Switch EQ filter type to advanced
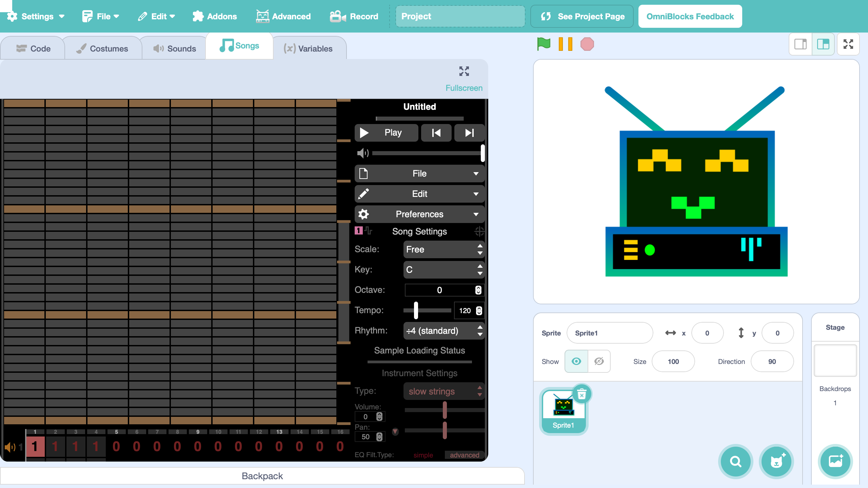Image resolution: width=868 pixels, height=488 pixels. point(464,455)
